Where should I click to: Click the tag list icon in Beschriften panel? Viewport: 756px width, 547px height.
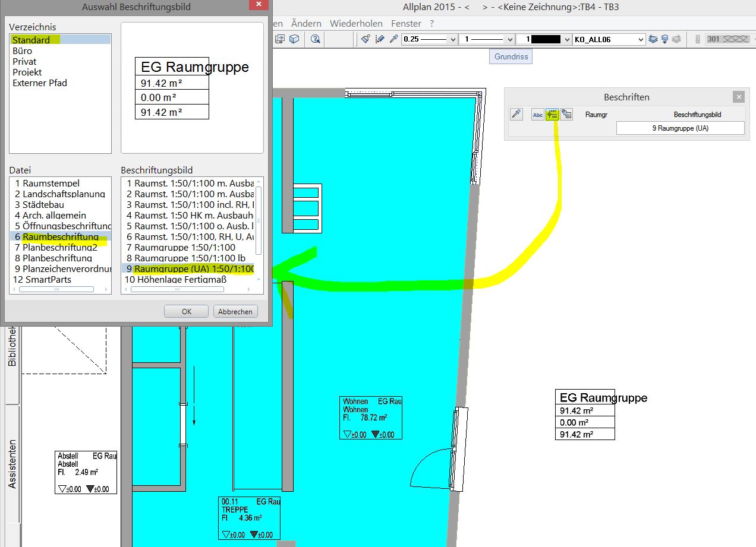pyautogui.click(x=566, y=115)
